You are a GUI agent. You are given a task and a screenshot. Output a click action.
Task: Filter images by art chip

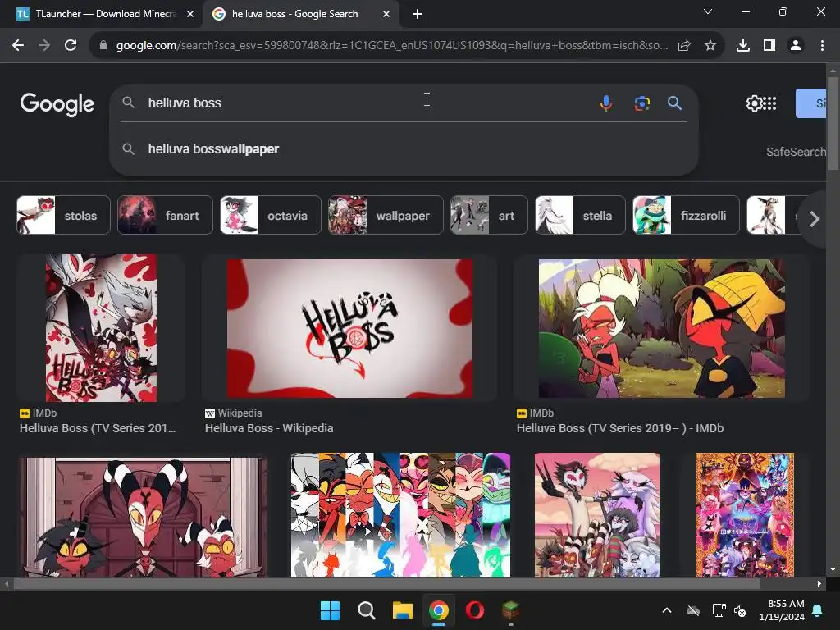(x=489, y=216)
